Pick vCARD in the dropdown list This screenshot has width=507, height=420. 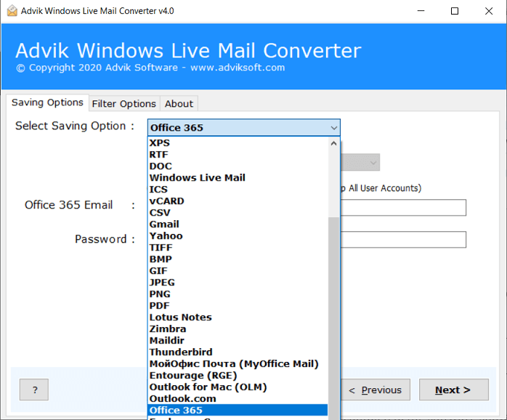point(238,201)
